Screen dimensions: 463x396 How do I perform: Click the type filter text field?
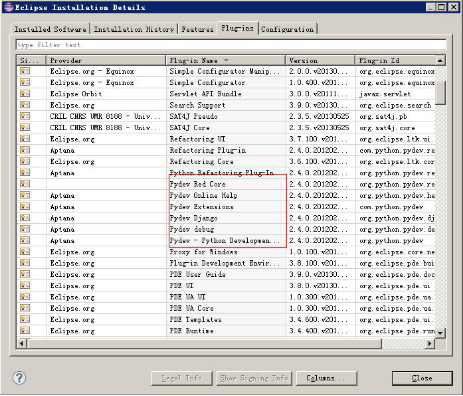pyautogui.click(x=231, y=44)
